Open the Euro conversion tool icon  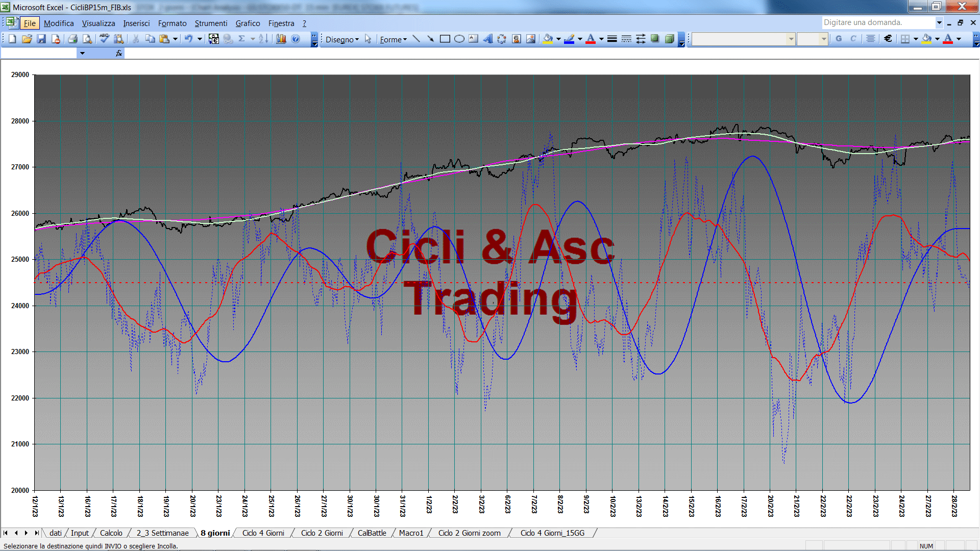click(214, 39)
